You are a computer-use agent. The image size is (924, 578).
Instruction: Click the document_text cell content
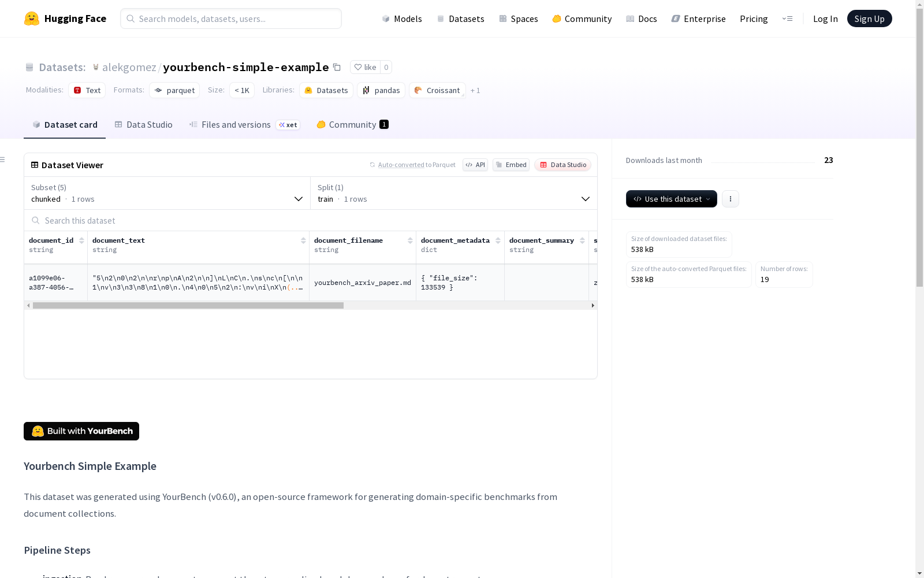198,283
